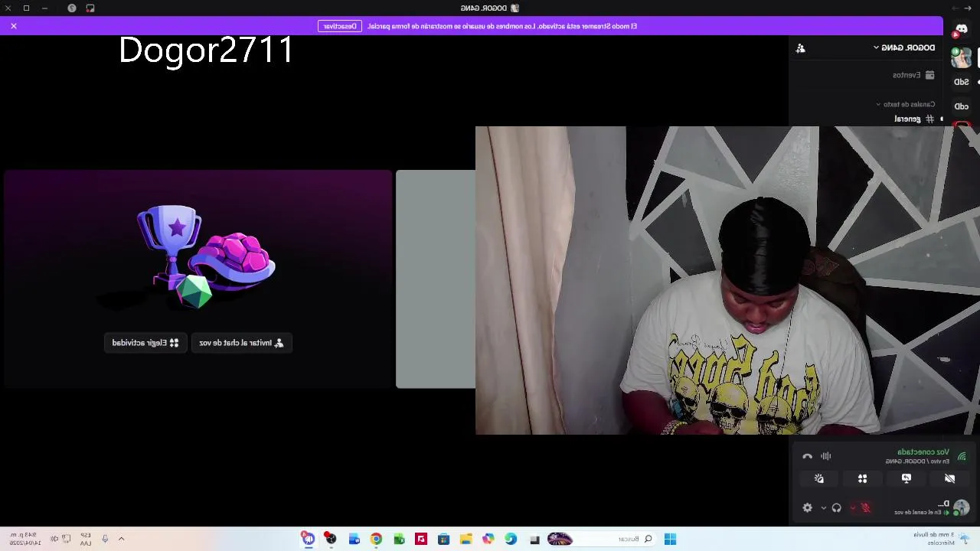This screenshot has width=980, height=551.
Task: Disconnect from voice with the hang-up icon
Action: tap(807, 456)
